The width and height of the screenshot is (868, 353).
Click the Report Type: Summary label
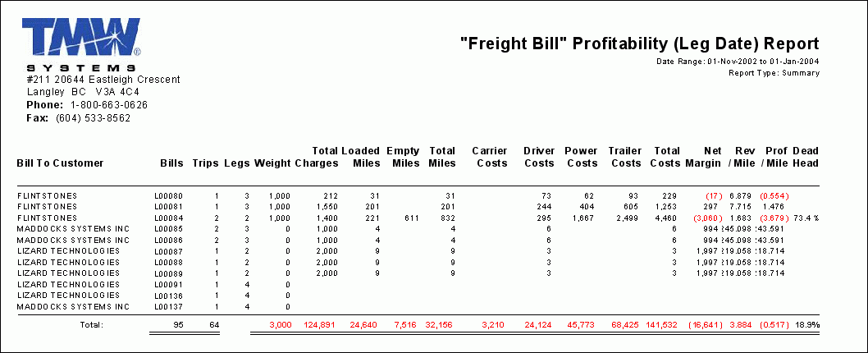point(774,73)
